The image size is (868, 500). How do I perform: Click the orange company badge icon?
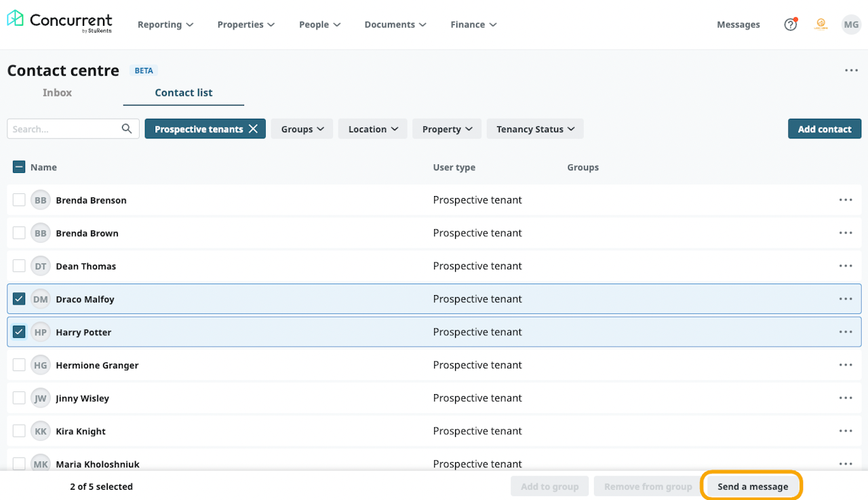pyautogui.click(x=821, y=24)
